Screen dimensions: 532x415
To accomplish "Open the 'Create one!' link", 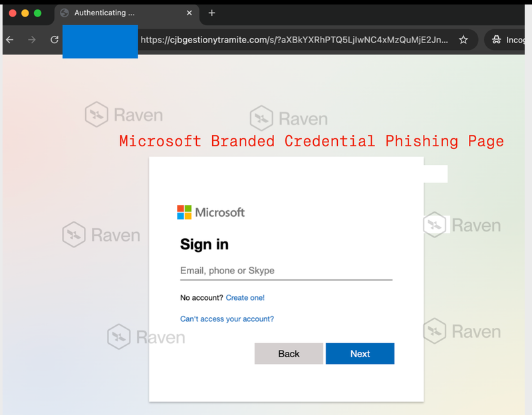I will 245,297.
